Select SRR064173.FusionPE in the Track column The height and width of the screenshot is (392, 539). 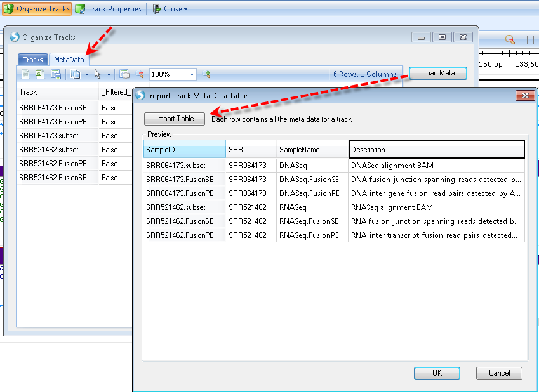(x=57, y=122)
